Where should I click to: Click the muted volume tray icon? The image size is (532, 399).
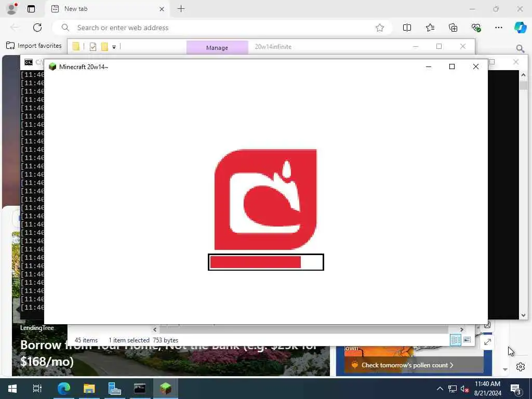coord(464,389)
